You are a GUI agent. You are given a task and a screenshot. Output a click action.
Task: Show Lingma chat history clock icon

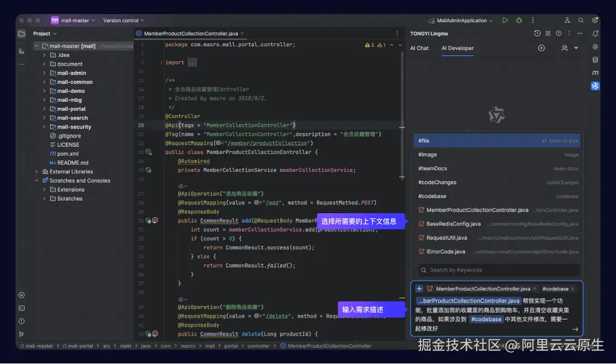click(537, 34)
